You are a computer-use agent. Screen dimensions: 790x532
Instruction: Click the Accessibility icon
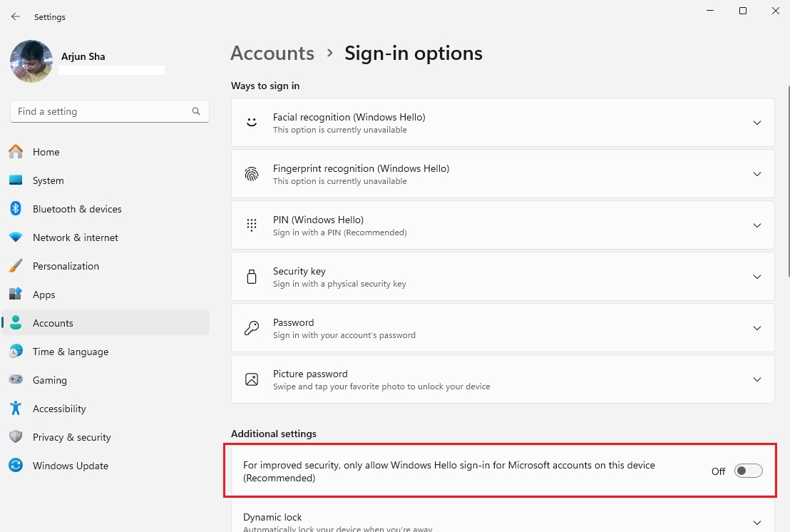[x=16, y=409]
